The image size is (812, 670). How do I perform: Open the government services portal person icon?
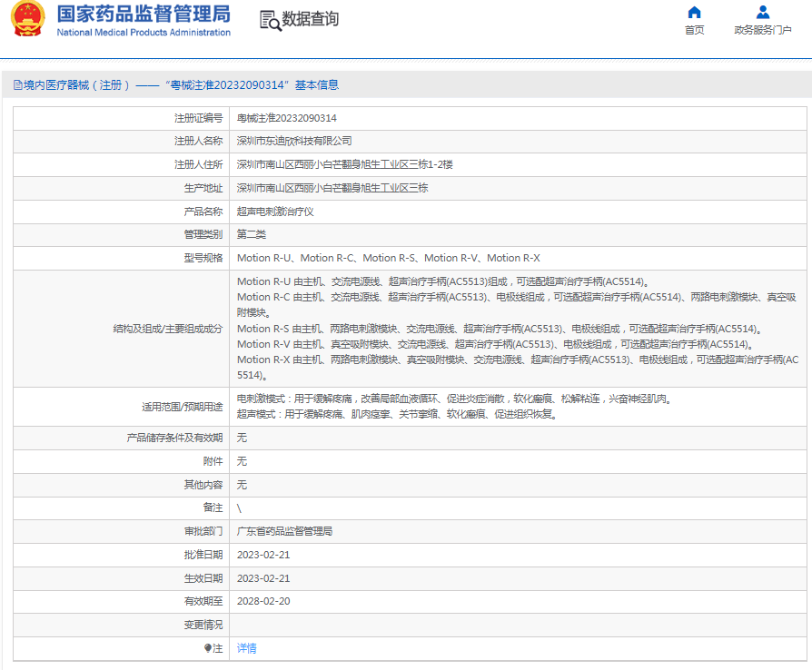coord(762,12)
